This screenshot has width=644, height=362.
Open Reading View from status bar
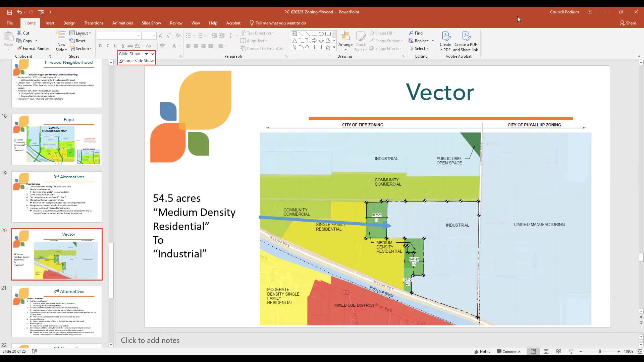coord(558,351)
